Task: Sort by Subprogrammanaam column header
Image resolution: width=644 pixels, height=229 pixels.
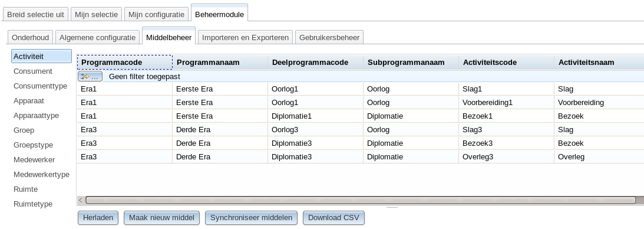Action: [411, 63]
